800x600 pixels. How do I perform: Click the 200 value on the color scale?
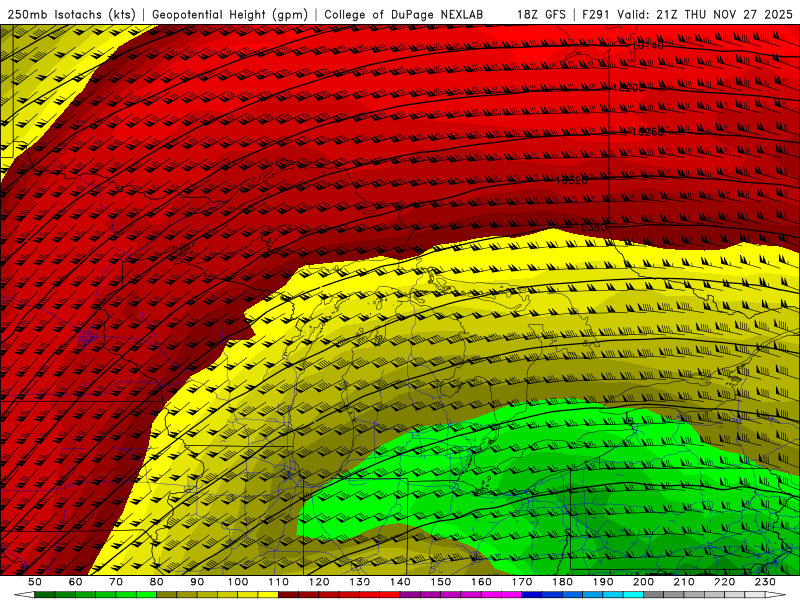(643, 582)
